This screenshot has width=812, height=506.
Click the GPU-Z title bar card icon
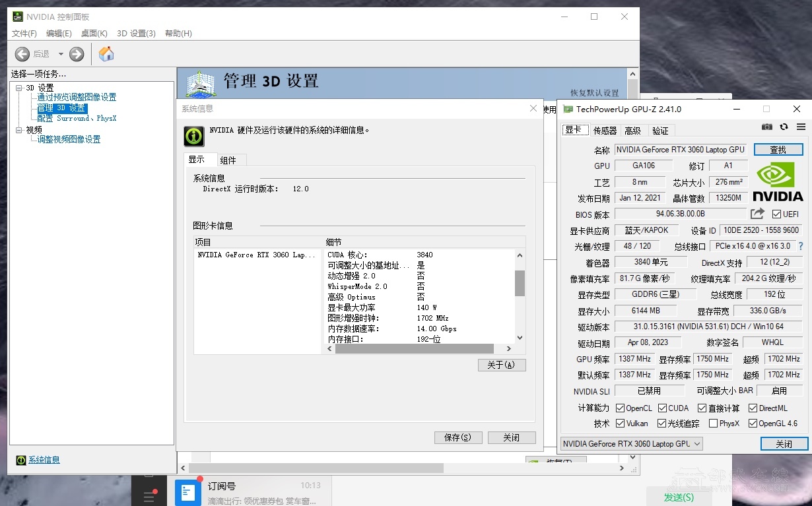(x=568, y=110)
